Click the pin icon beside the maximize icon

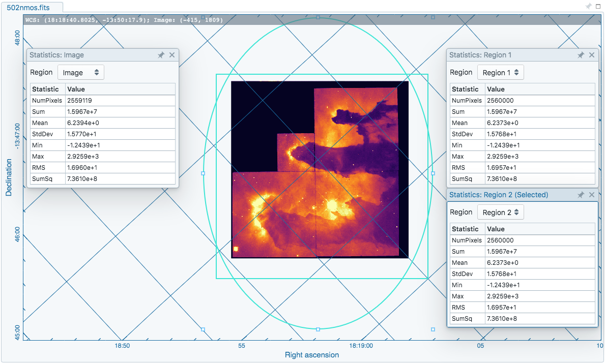(588, 6)
